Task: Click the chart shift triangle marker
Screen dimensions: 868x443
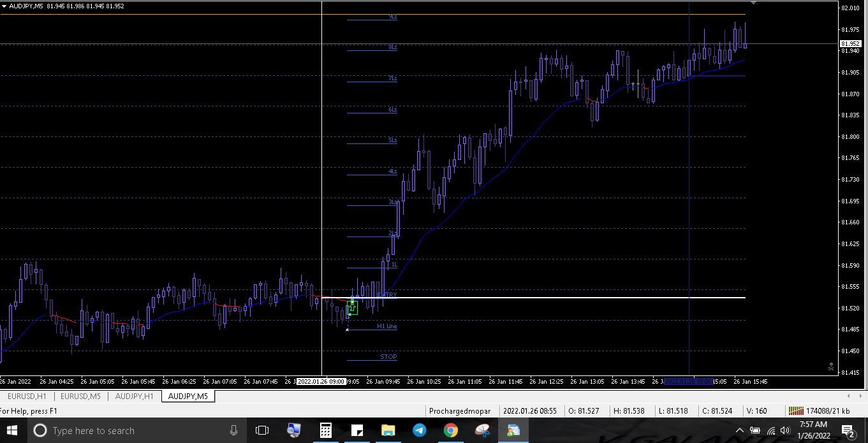Action: tap(753, 3)
